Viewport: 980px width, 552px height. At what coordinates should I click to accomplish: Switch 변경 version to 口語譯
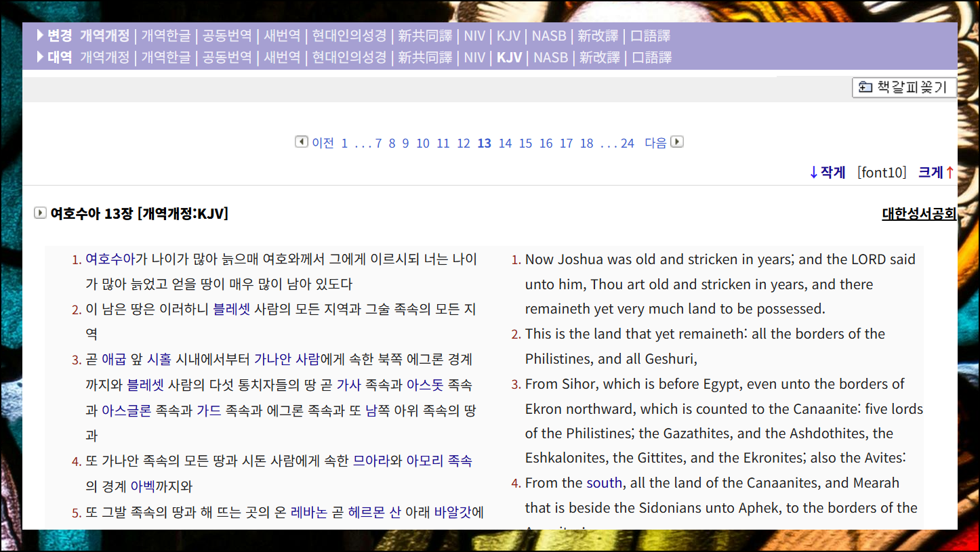650,36
